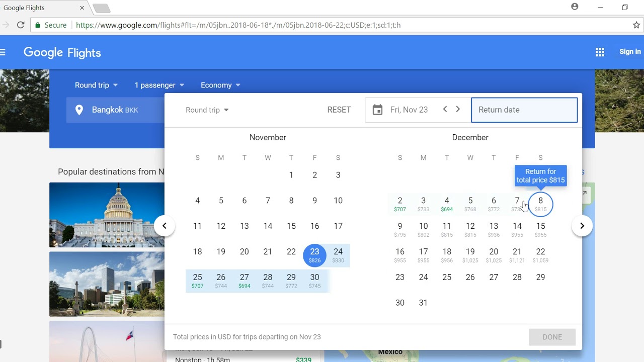The image size is (644, 362).
Task: Click the Chrome reload button
Action: click(x=21, y=25)
